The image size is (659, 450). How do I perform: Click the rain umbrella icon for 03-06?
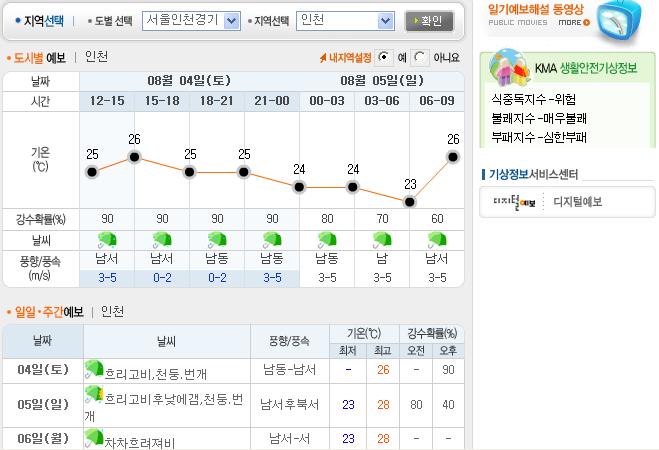(382, 240)
